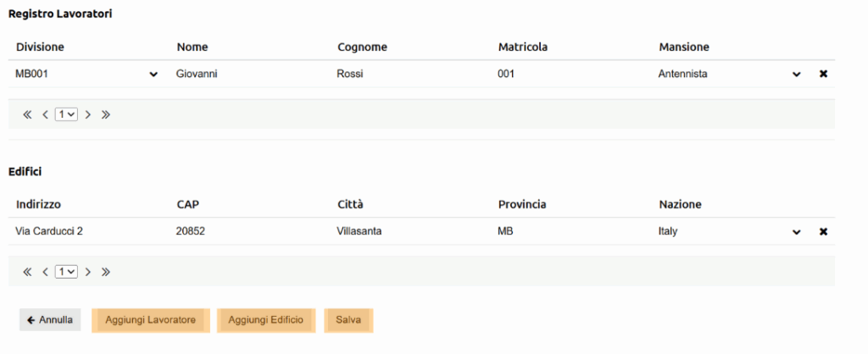
Task: Go to first page of Registro Lavoratori
Action: click(27, 114)
